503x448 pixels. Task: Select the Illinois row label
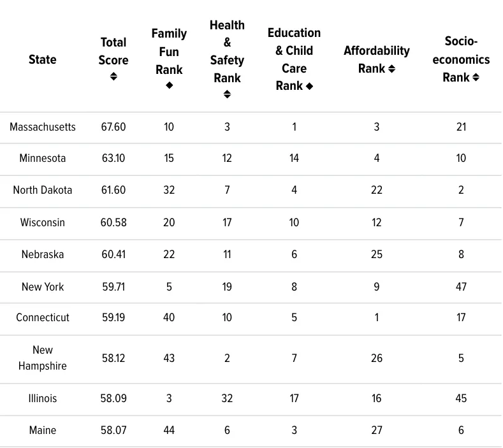pyautogui.click(x=43, y=398)
